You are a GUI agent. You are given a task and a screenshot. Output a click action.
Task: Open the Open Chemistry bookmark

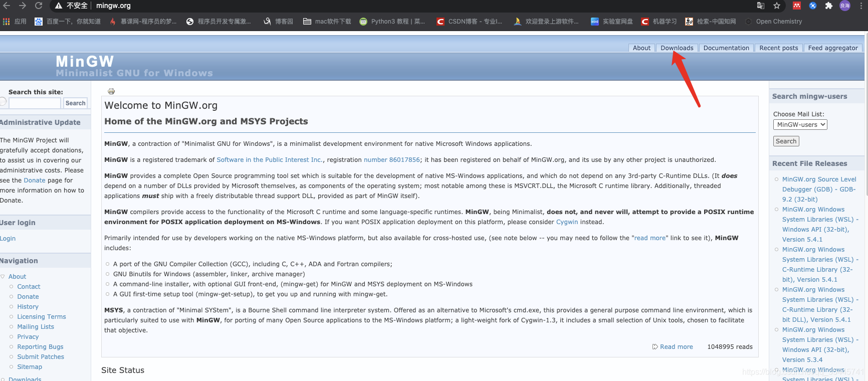point(773,22)
